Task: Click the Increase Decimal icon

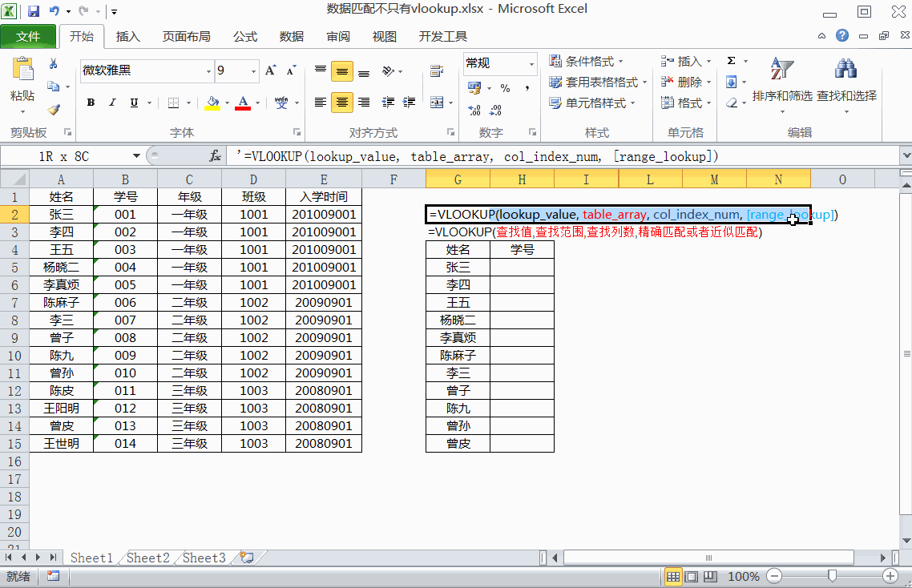Action: (x=474, y=110)
